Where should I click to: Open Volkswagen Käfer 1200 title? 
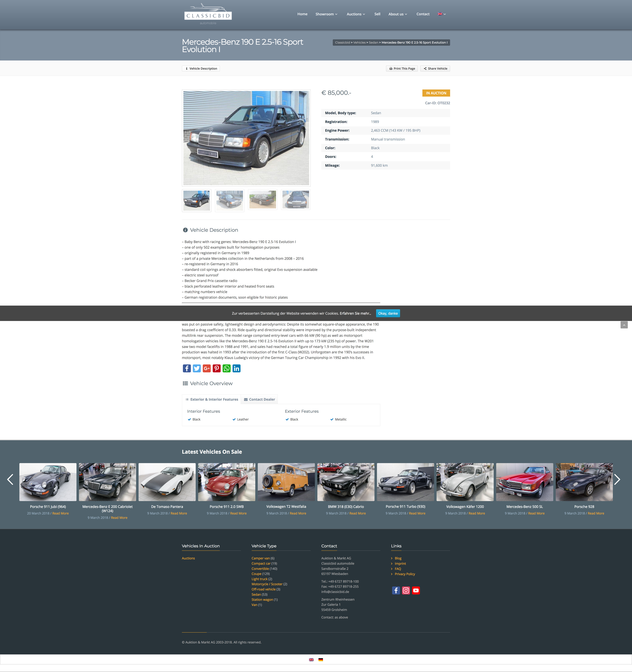[465, 507]
